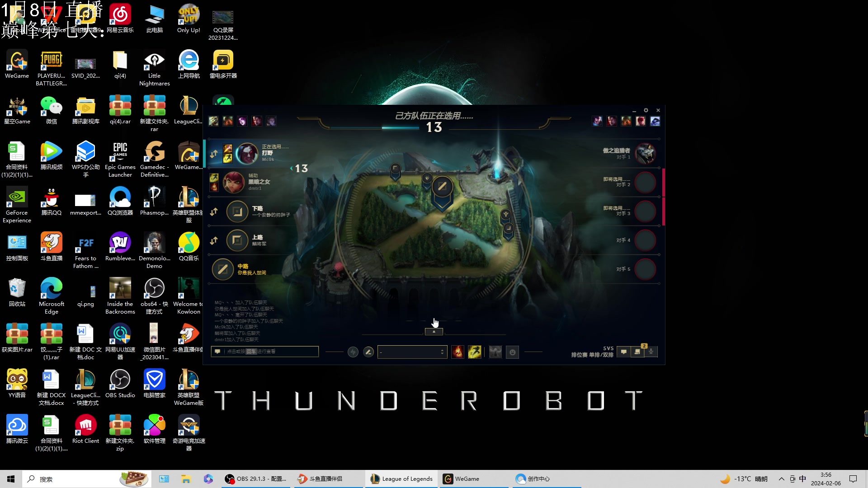The image size is (868, 488).
Task: Open 斗鱼直播 desktop shortcut
Action: [51, 247]
